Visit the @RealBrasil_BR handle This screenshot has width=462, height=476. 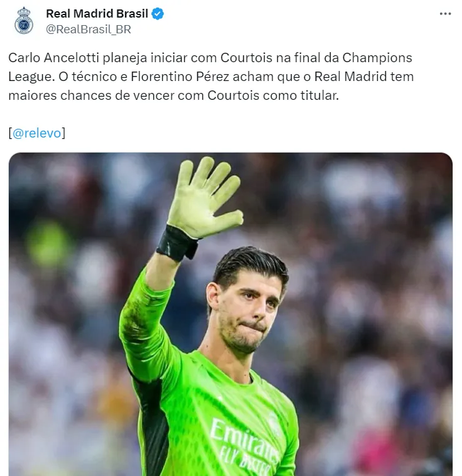coord(89,30)
